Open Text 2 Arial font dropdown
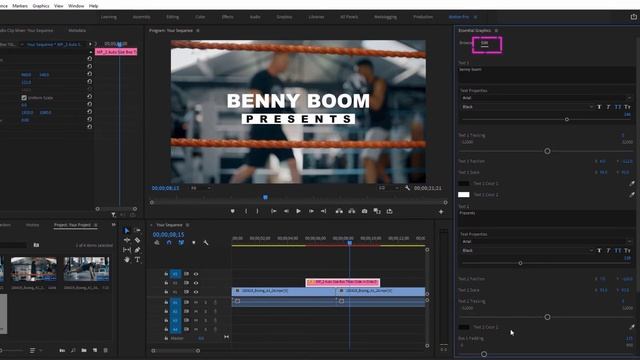 [546, 242]
